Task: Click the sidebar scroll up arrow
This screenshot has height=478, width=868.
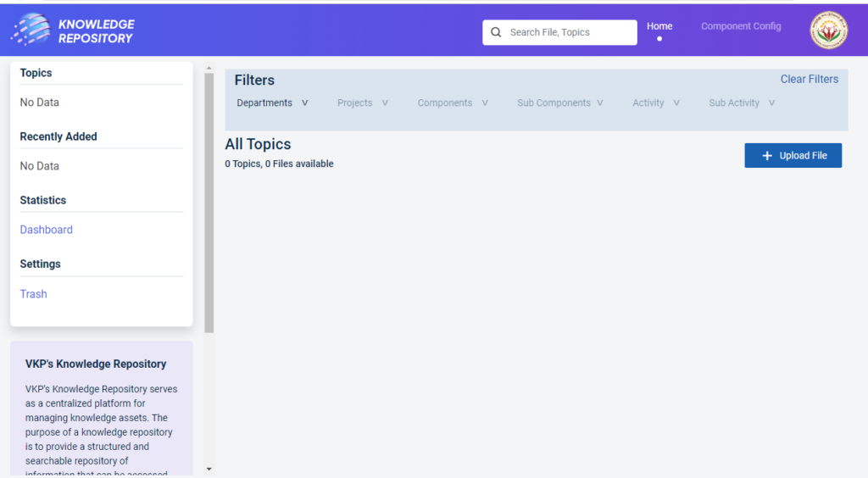Action: (209, 68)
